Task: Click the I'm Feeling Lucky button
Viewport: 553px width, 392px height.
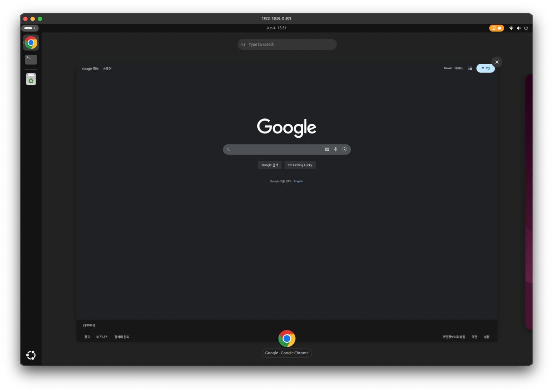Action: point(300,165)
